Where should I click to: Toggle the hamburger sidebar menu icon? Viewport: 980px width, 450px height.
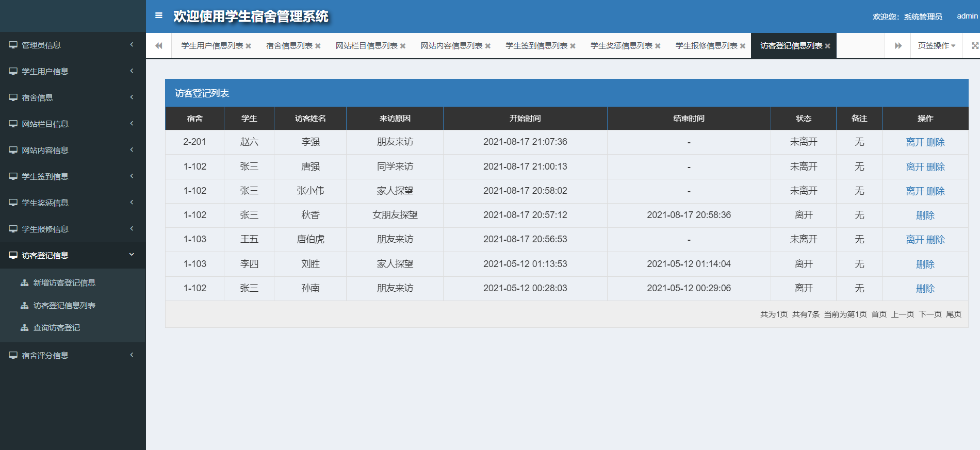click(159, 15)
